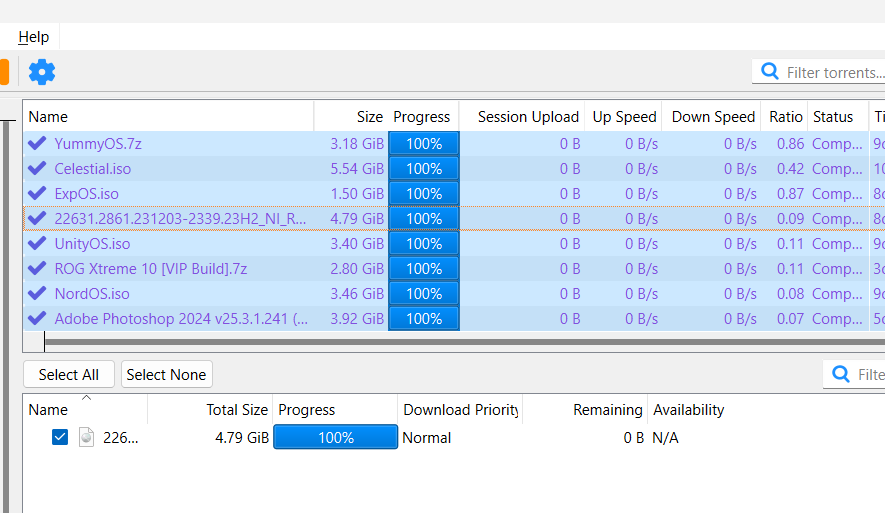Select the UnityOS.iso torrent name
This screenshot has width=885, height=513.
click(92, 243)
